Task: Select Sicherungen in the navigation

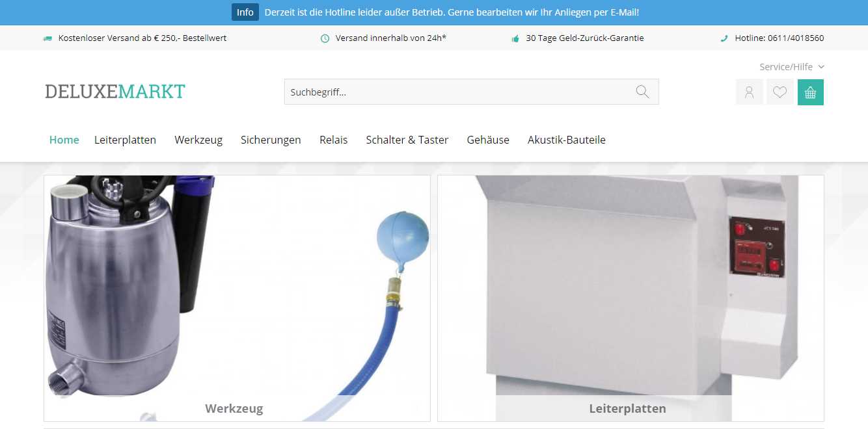Action: coord(271,140)
